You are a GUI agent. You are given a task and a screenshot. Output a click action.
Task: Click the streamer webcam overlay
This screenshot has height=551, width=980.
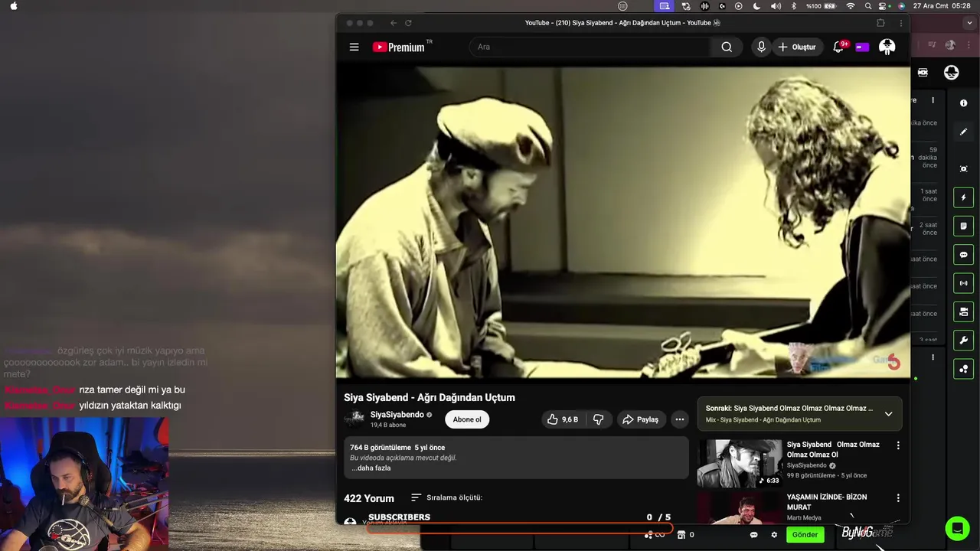(84, 484)
